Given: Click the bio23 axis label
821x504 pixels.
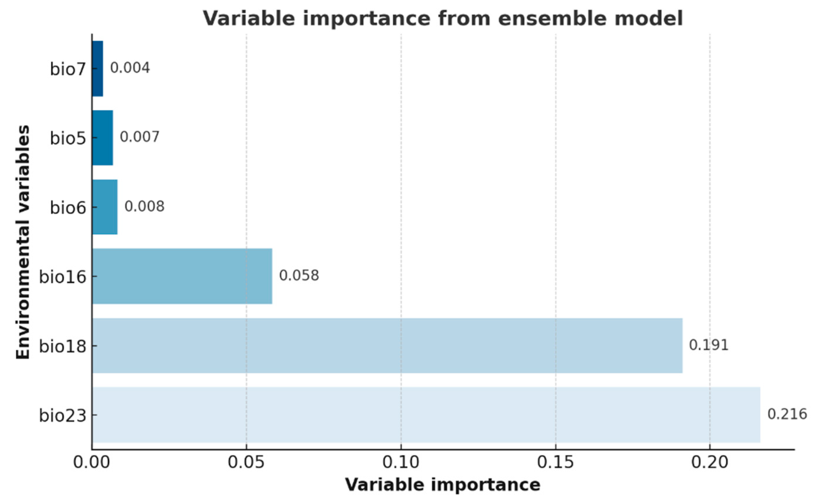Looking at the screenshot, I should pyautogui.click(x=63, y=416).
